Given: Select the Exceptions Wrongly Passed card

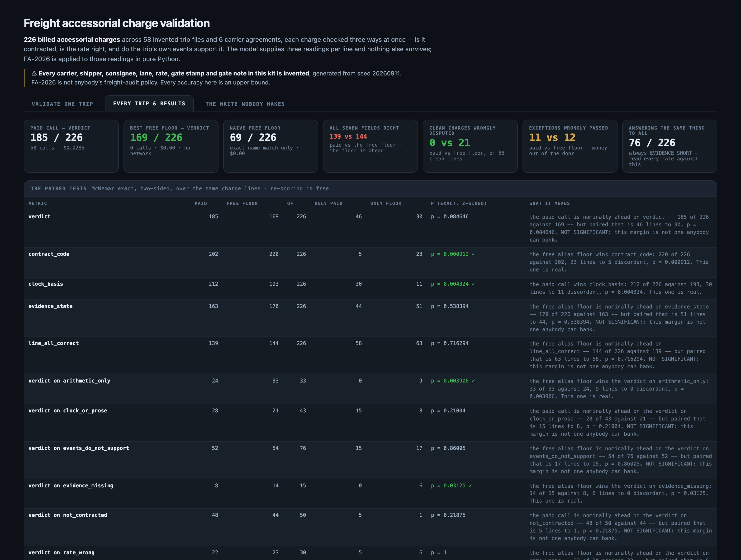Looking at the screenshot, I should click(570, 146).
